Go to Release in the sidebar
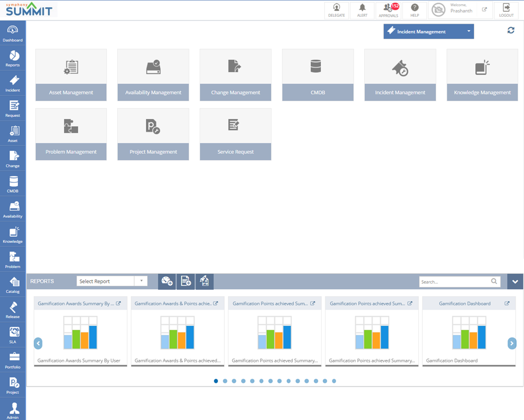 point(13,310)
